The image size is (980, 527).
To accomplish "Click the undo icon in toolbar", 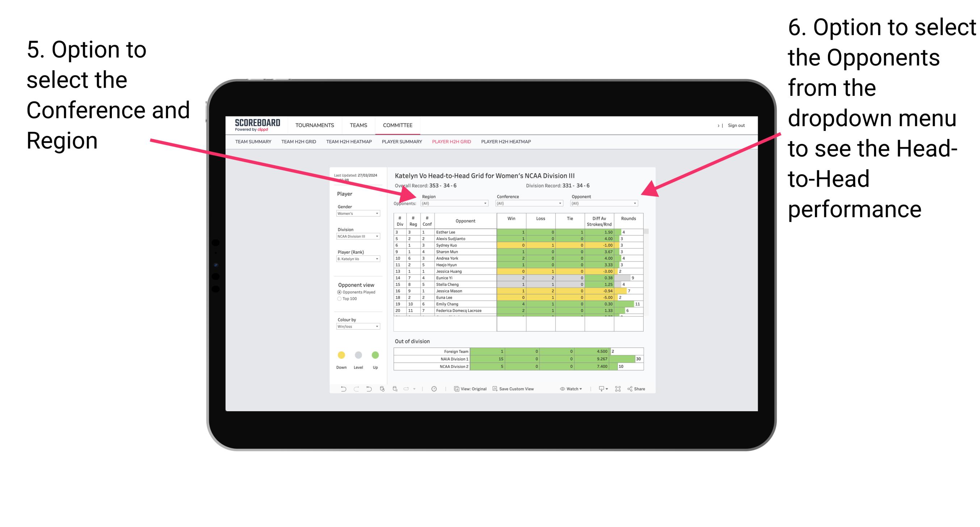I will pyautogui.click(x=340, y=390).
